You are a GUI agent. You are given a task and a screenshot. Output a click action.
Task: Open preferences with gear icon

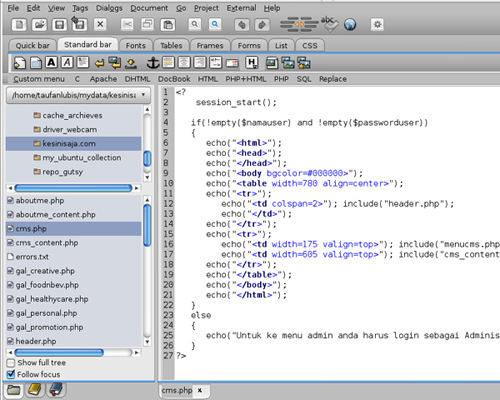click(377, 24)
